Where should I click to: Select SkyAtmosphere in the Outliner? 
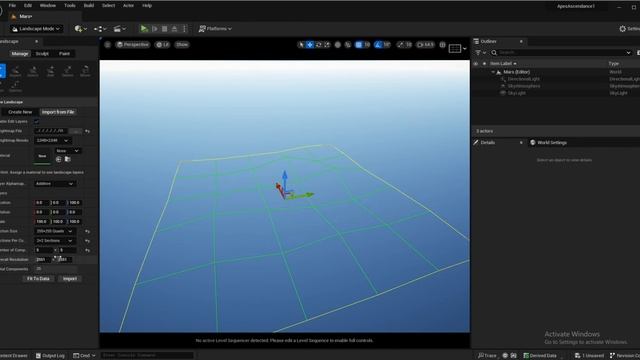pyautogui.click(x=524, y=86)
